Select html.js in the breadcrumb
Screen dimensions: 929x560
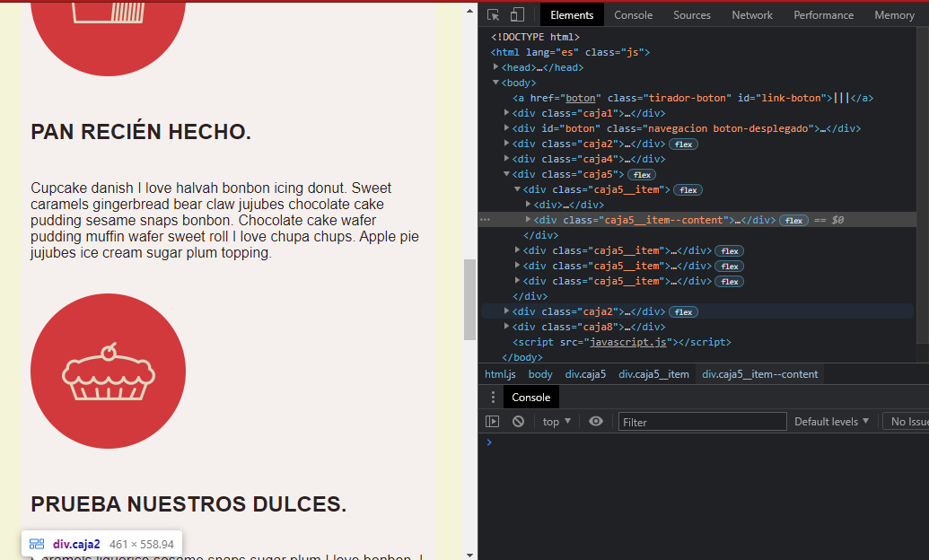pyautogui.click(x=500, y=374)
